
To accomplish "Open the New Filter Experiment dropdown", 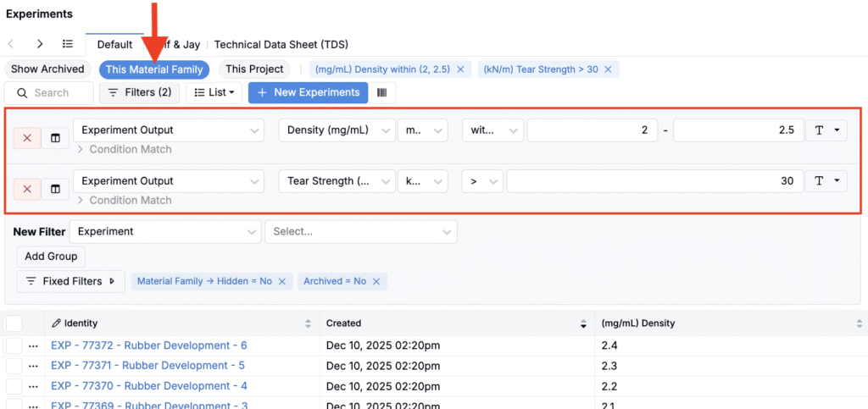I will 165,231.
